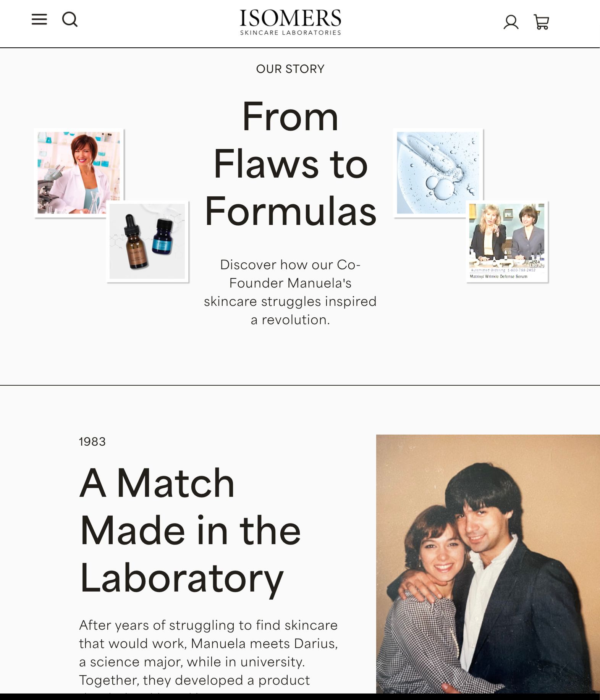This screenshot has width=600, height=700.
Task: Open the clear gel droplet thumbnail
Action: [438, 172]
